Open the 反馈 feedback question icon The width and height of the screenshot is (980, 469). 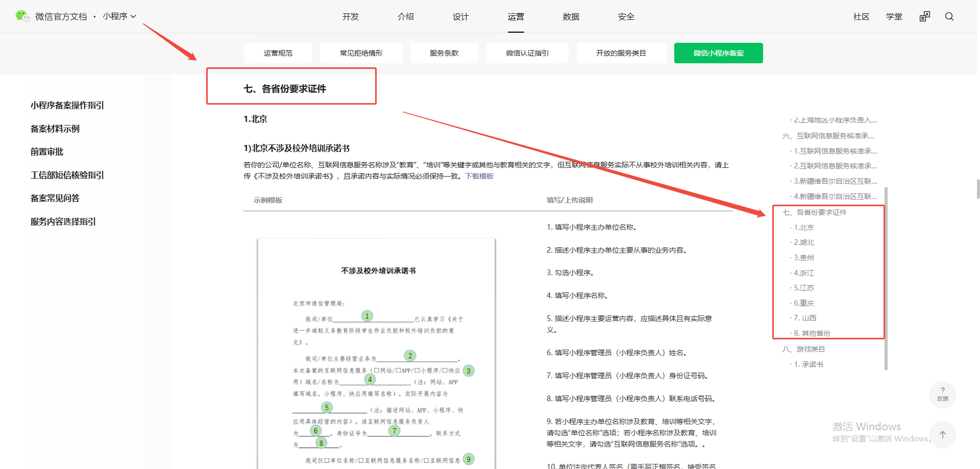click(x=942, y=394)
